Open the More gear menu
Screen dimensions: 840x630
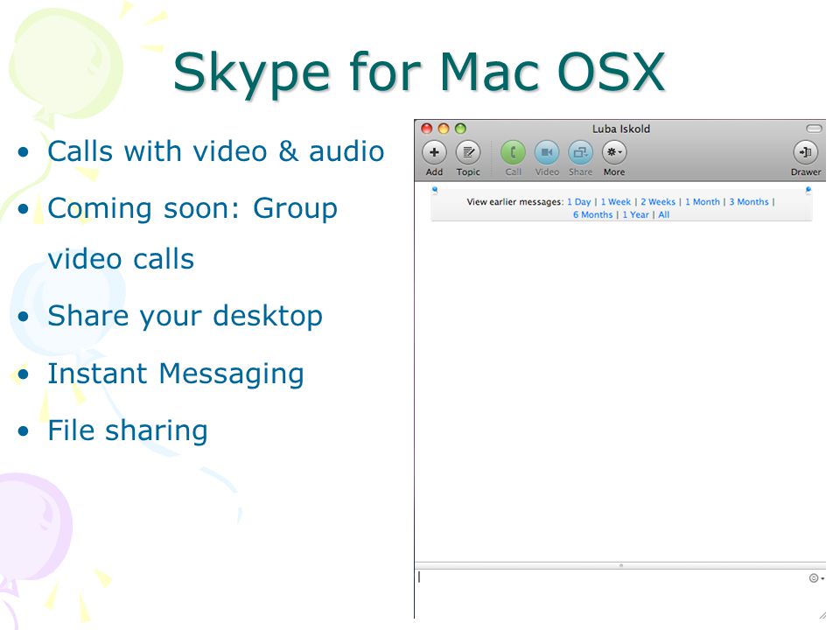click(x=614, y=152)
